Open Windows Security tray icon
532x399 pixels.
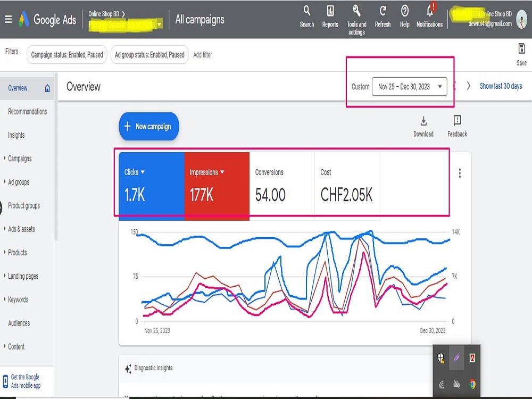[440, 358]
